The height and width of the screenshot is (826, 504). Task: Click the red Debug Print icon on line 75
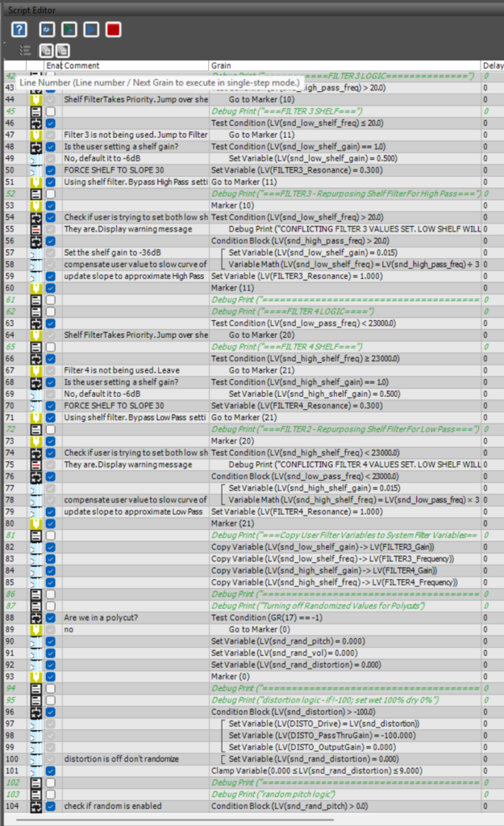(35, 465)
